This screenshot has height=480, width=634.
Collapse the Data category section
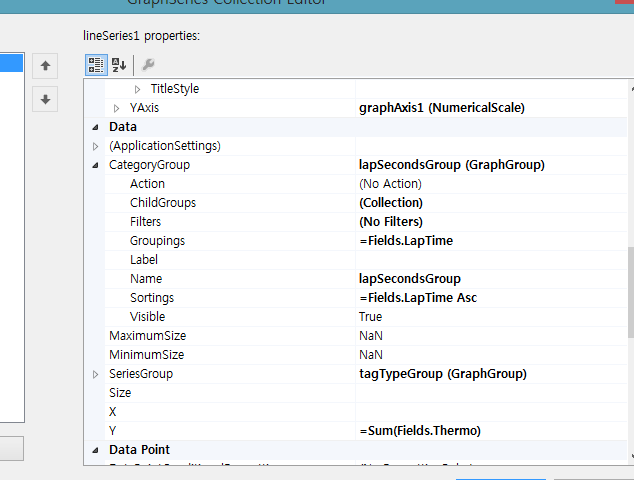95,127
